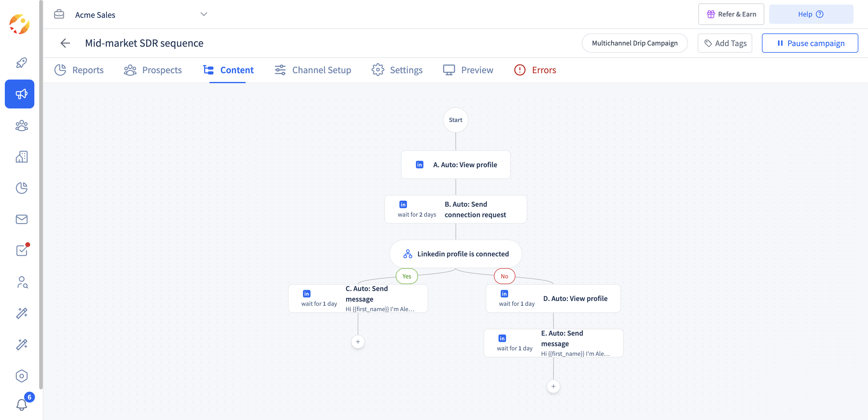Screen dimensions: 868x420
Task: Open the hexagon settings sidebar icon
Action: pyautogui.click(x=22, y=376)
